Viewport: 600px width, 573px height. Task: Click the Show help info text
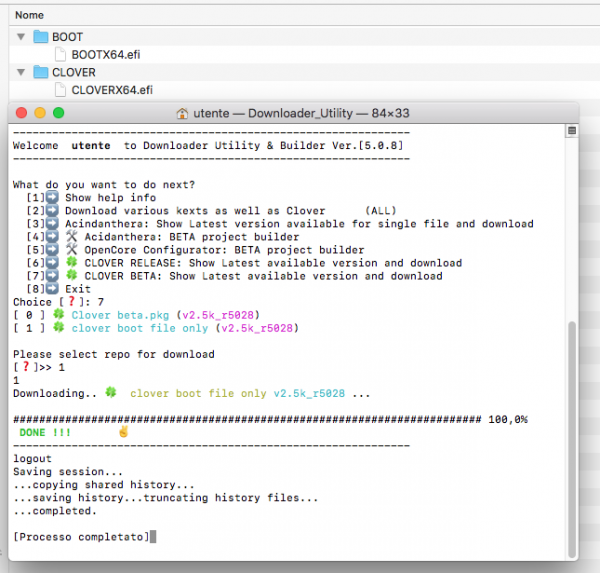click(111, 198)
